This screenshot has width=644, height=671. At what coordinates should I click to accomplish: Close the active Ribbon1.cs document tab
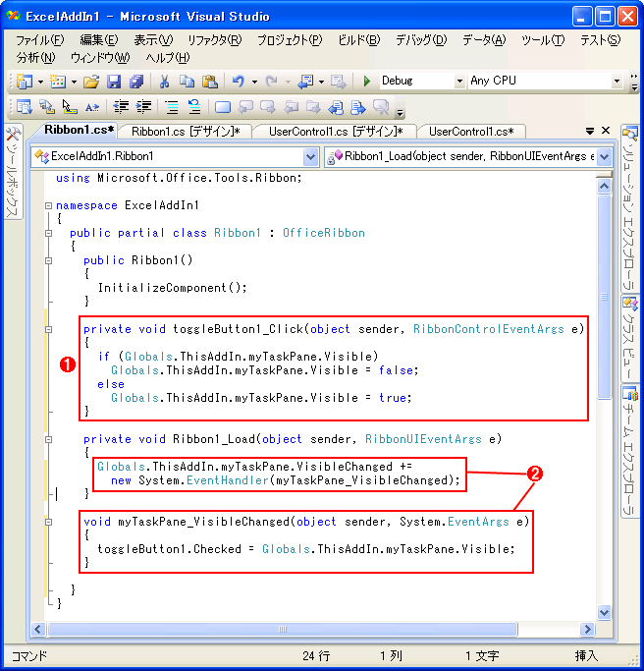coord(606,131)
